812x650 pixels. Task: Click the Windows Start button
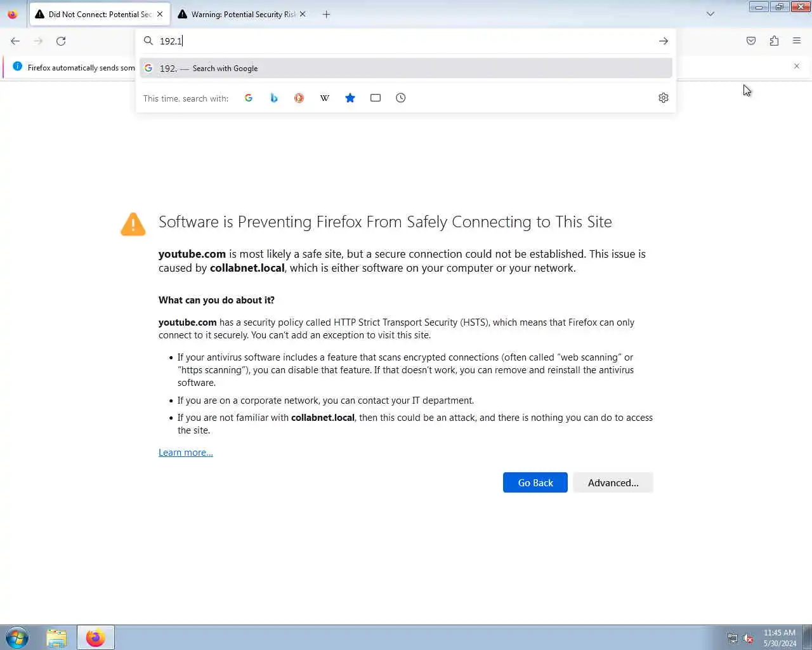pyautogui.click(x=17, y=637)
